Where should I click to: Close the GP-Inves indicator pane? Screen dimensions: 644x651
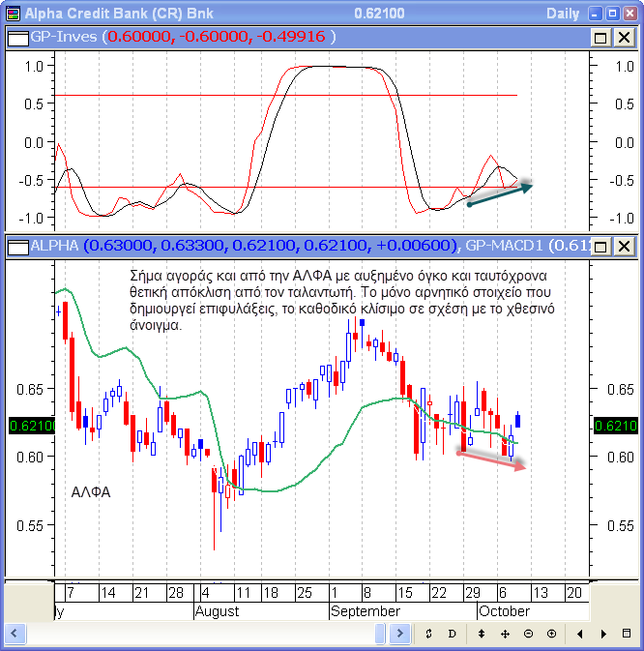click(625, 37)
